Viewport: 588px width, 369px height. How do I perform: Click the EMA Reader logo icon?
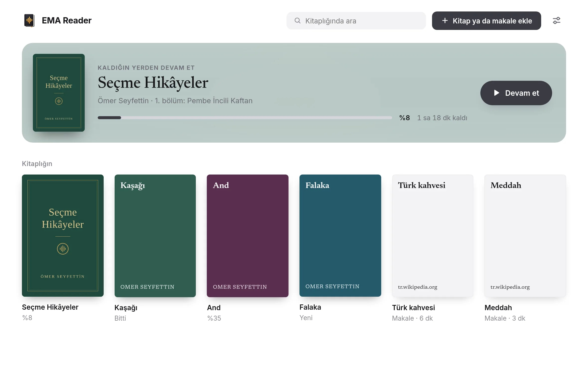tap(29, 20)
